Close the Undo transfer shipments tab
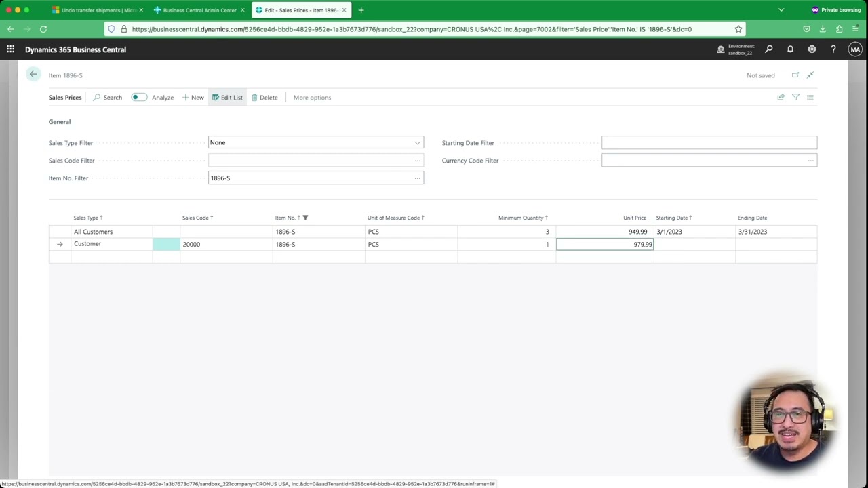 click(141, 10)
